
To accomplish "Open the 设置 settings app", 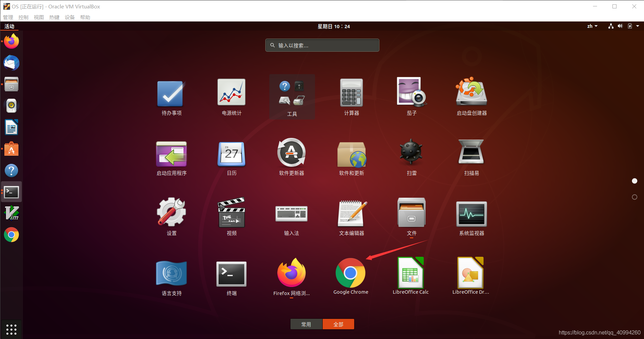I will (x=171, y=216).
